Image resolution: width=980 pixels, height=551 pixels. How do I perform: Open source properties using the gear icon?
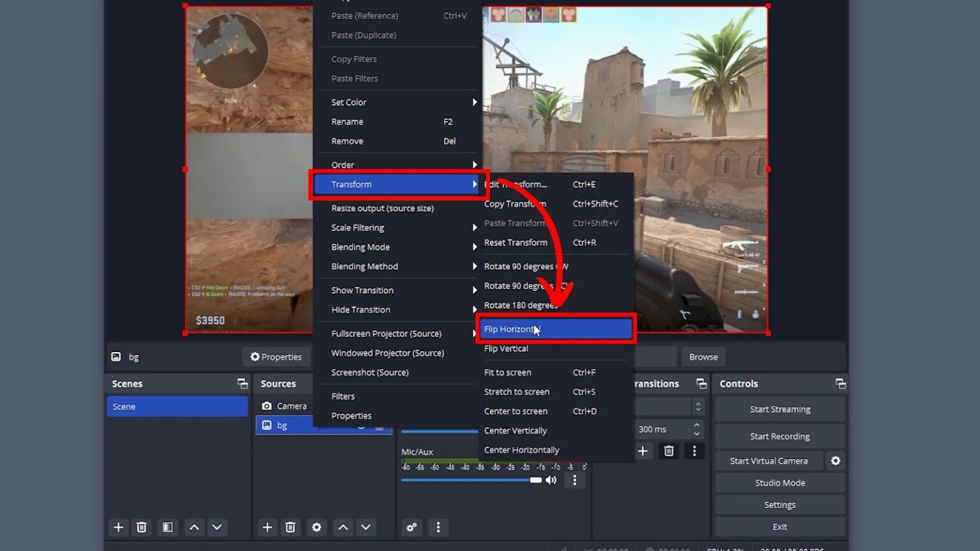tap(316, 527)
